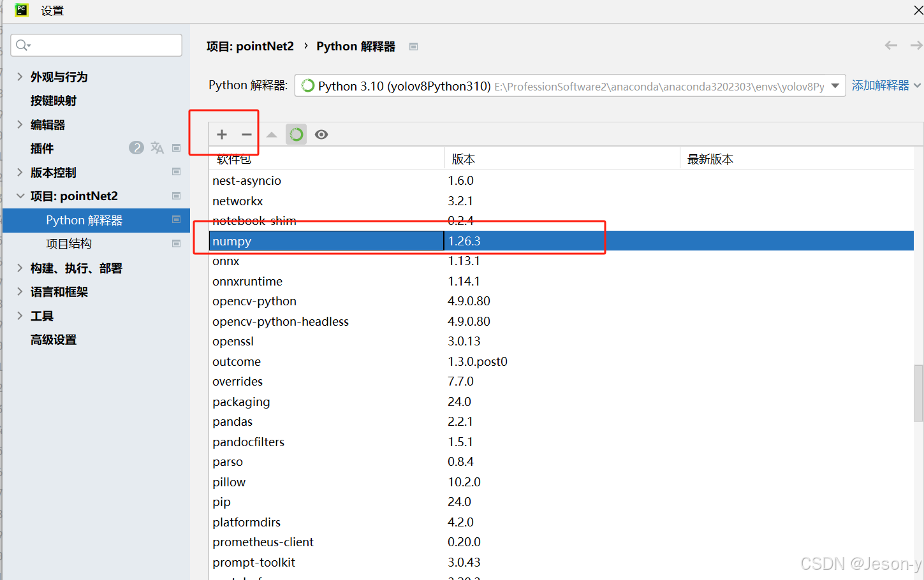This screenshot has width=924, height=580.
Task: Collapse the 项目: pointNet2 tree node
Action: coord(20,196)
